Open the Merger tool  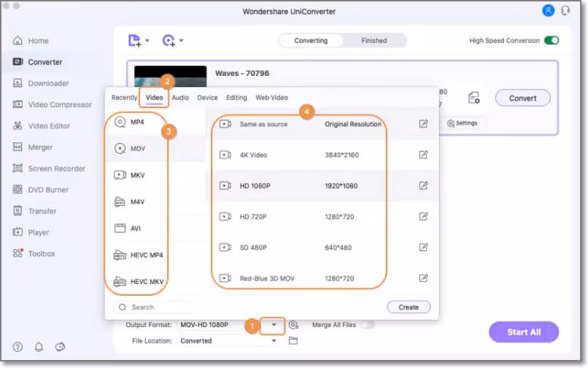[33, 147]
